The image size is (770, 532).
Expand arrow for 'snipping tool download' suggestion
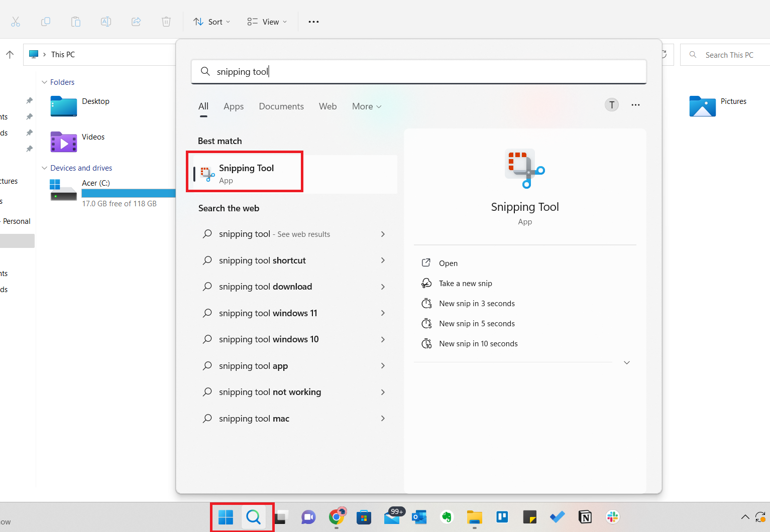pos(383,287)
